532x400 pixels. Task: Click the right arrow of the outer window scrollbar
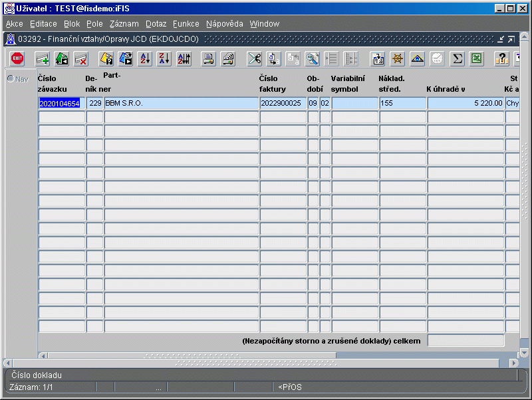(514, 363)
